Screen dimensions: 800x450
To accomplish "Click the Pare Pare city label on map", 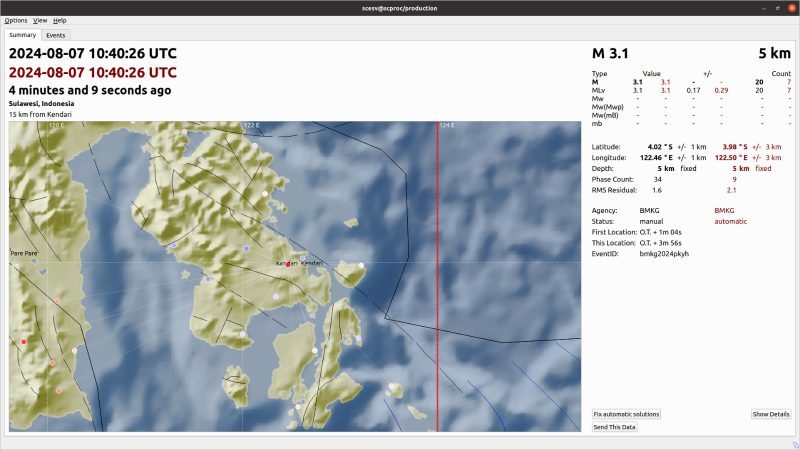I will (24, 253).
